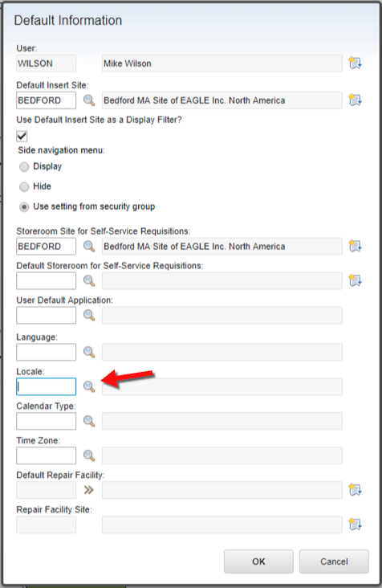This screenshot has width=382, height=588.
Task: Open lookup for Locale field
Action: click(x=89, y=386)
